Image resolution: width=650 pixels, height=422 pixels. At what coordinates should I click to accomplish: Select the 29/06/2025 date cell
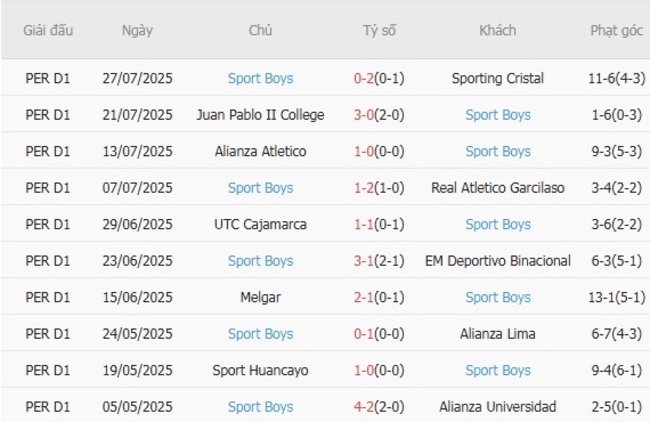(137, 224)
